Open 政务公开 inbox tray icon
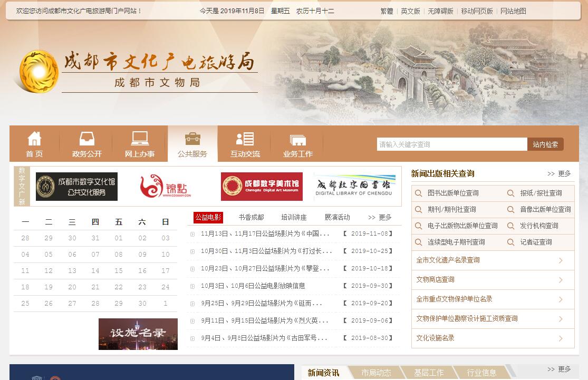 tap(87, 139)
